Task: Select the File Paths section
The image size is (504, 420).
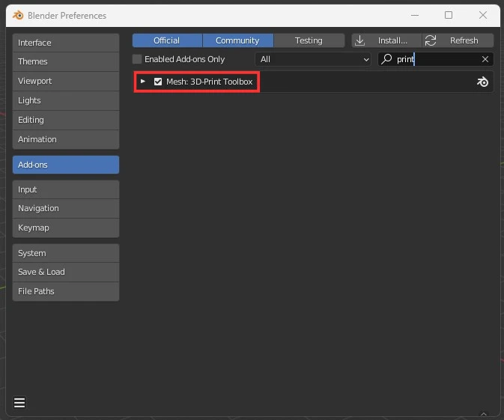Action: point(66,291)
